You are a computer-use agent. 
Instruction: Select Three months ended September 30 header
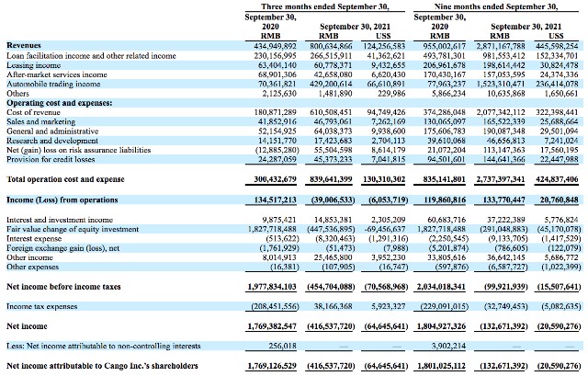pyautogui.click(x=325, y=6)
